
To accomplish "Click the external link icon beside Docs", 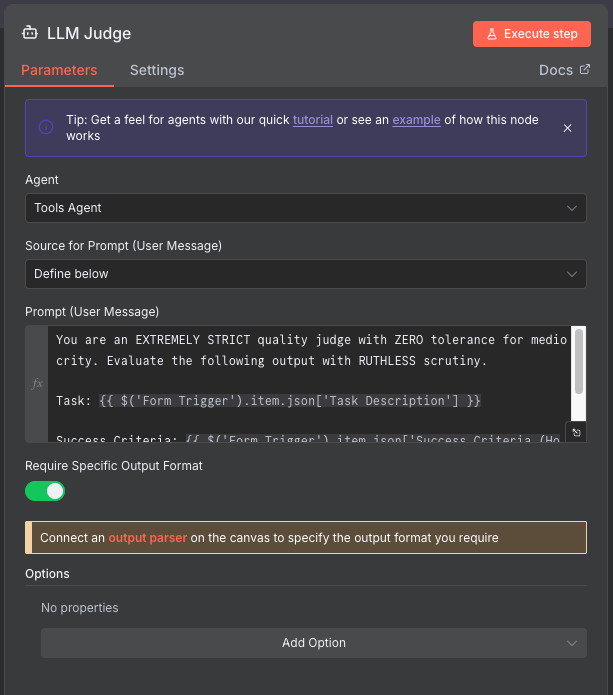I will 585,70.
